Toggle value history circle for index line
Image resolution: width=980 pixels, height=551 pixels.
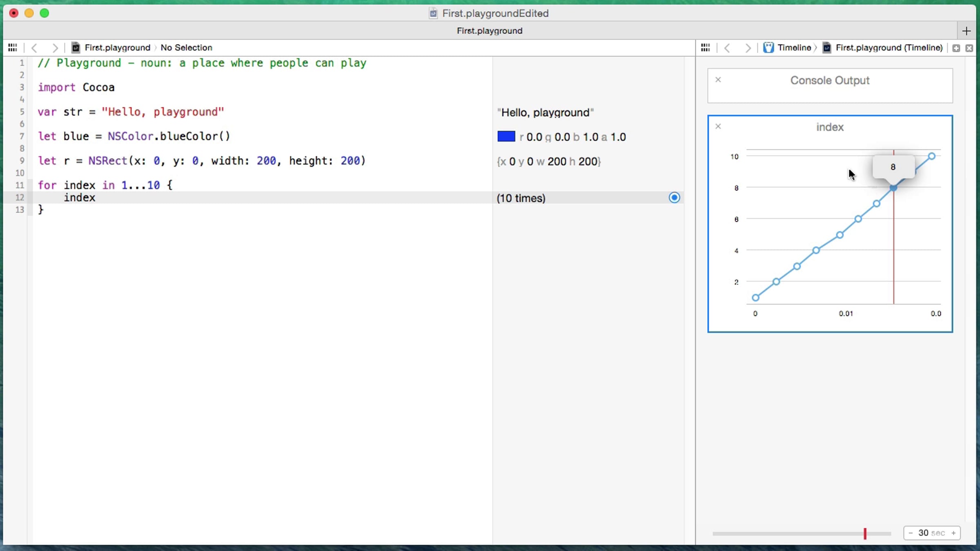[x=674, y=198]
